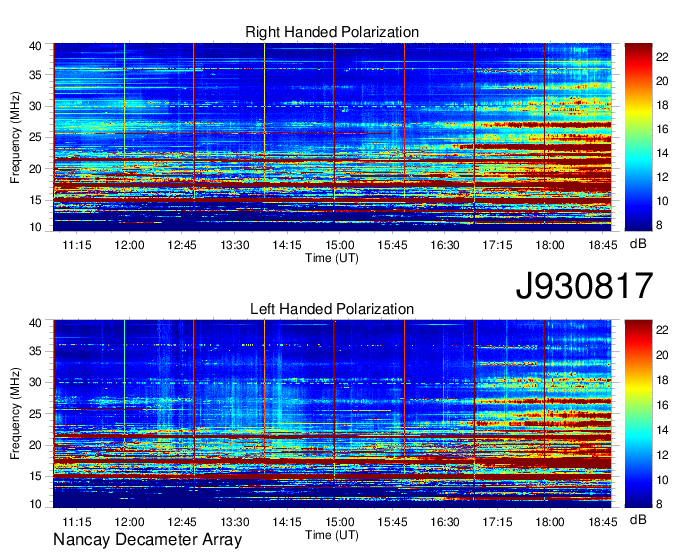Screen dimensions: 680x552
Task: Click the 10 MHz tick of Left Handed plot
Action: pos(35,504)
